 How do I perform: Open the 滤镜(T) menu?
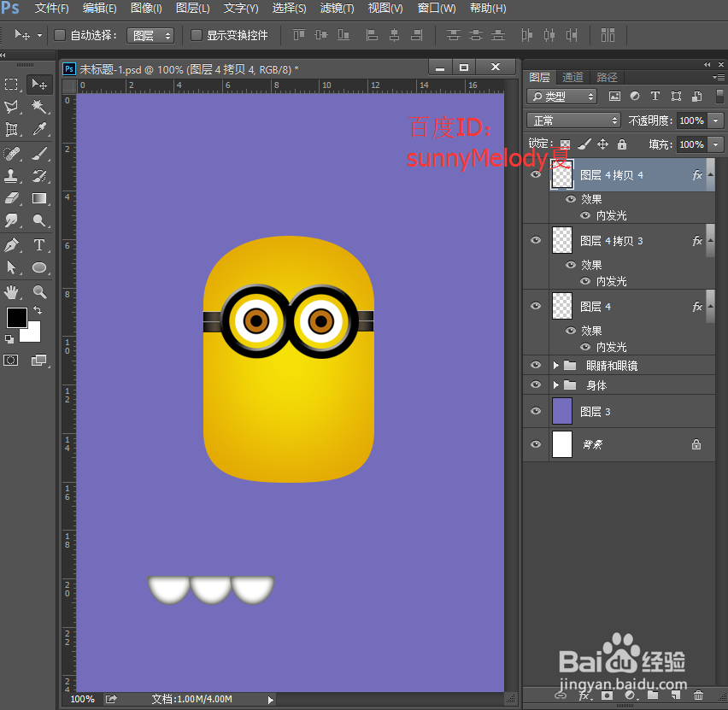pos(337,9)
